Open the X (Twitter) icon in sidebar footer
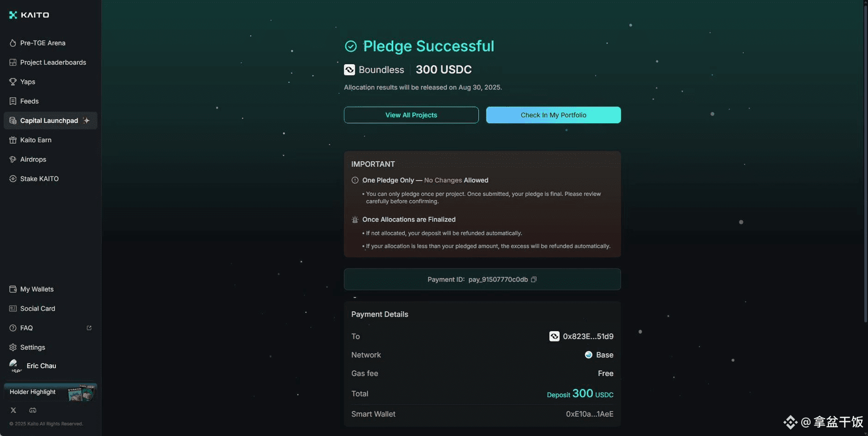Viewport: 868px width, 436px height. tap(13, 410)
